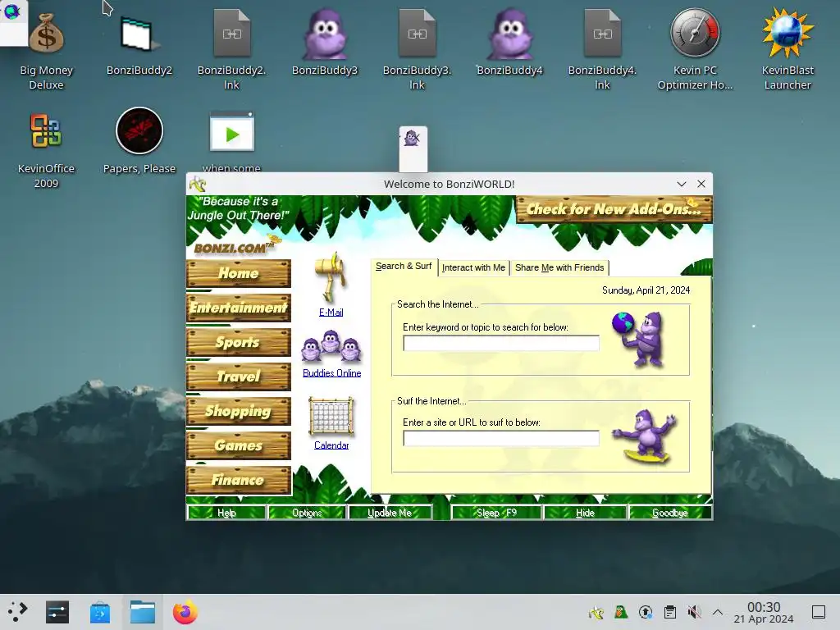This screenshot has height=630, width=840.
Task: Select the BonziBuddy3.lnk file icon
Action: pyautogui.click(x=417, y=33)
